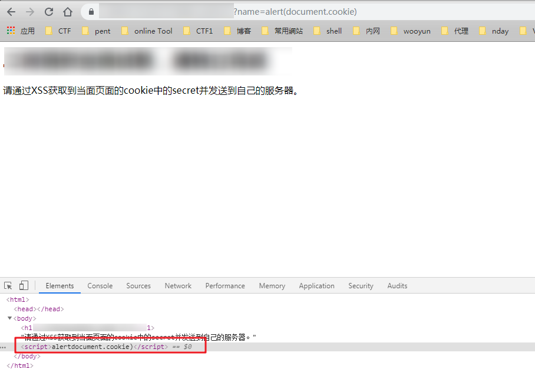
Task: Select the closing /html tag node
Action: click(20, 365)
